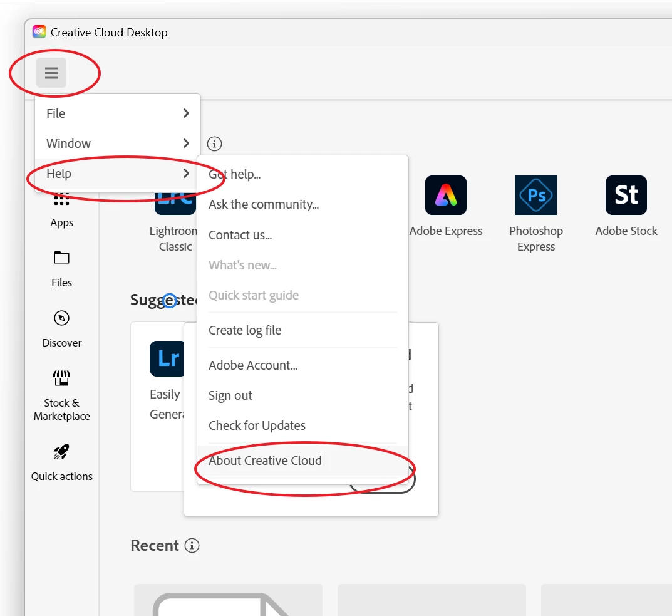Select Create log file entry
Screen dimensions: 672x616
point(302,330)
